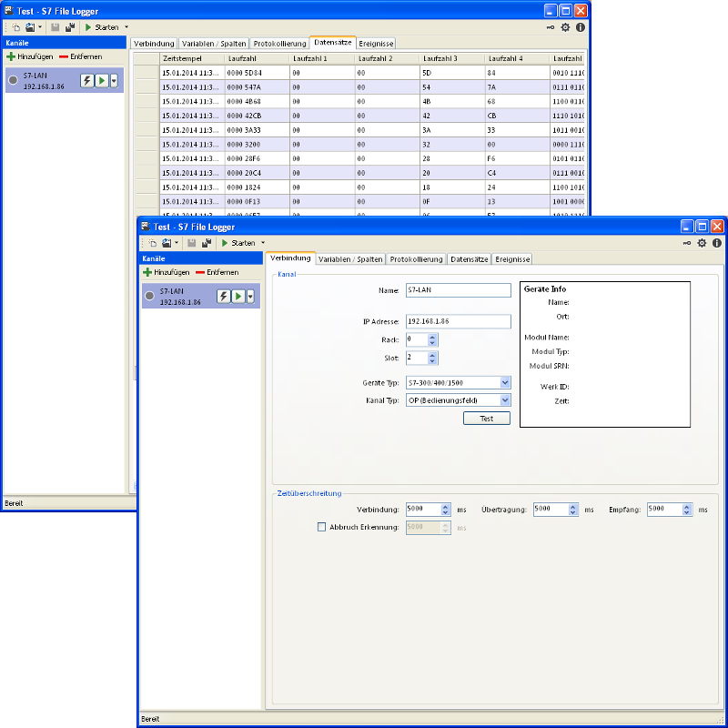
Task: Open the key license icon in the back window
Action: [x=551, y=27]
